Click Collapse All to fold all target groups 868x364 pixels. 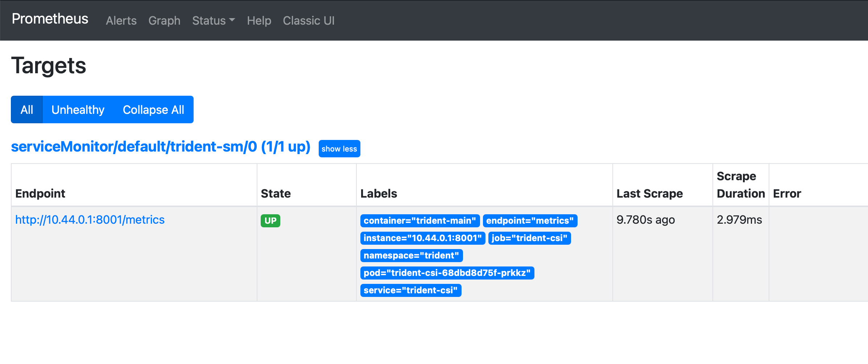coord(153,109)
